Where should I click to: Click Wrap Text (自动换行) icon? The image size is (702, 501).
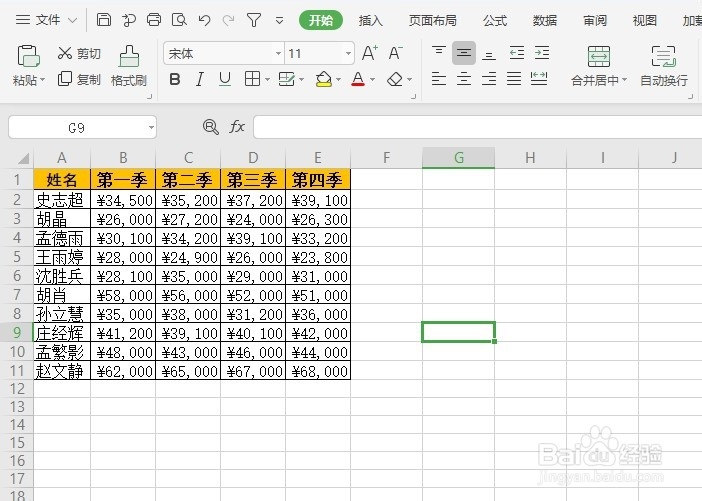(663, 57)
